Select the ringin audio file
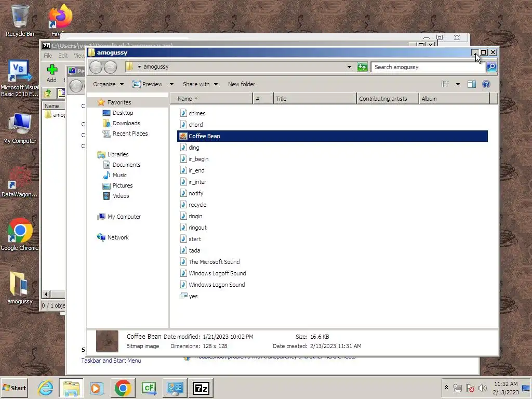Screen dimensions: 532x399 click(x=191, y=216)
